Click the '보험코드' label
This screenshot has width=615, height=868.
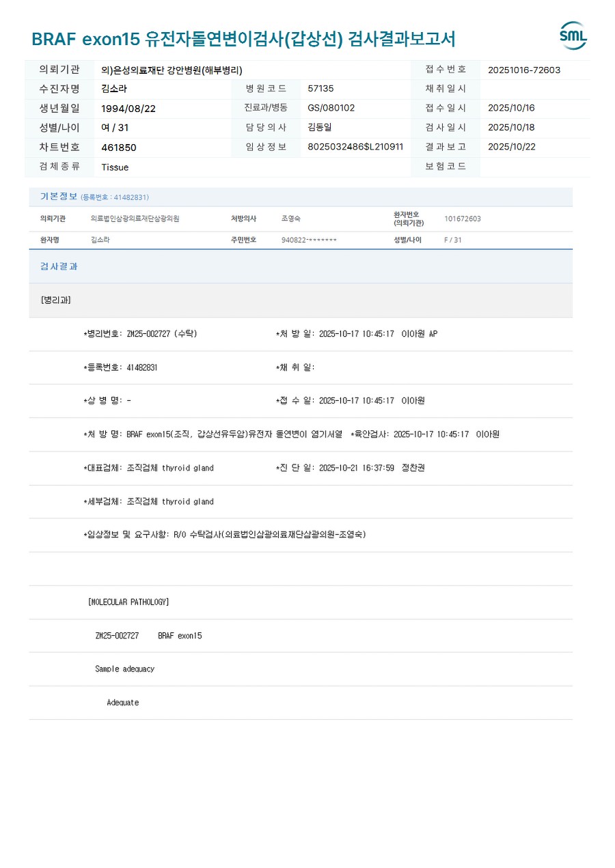point(446,166)
